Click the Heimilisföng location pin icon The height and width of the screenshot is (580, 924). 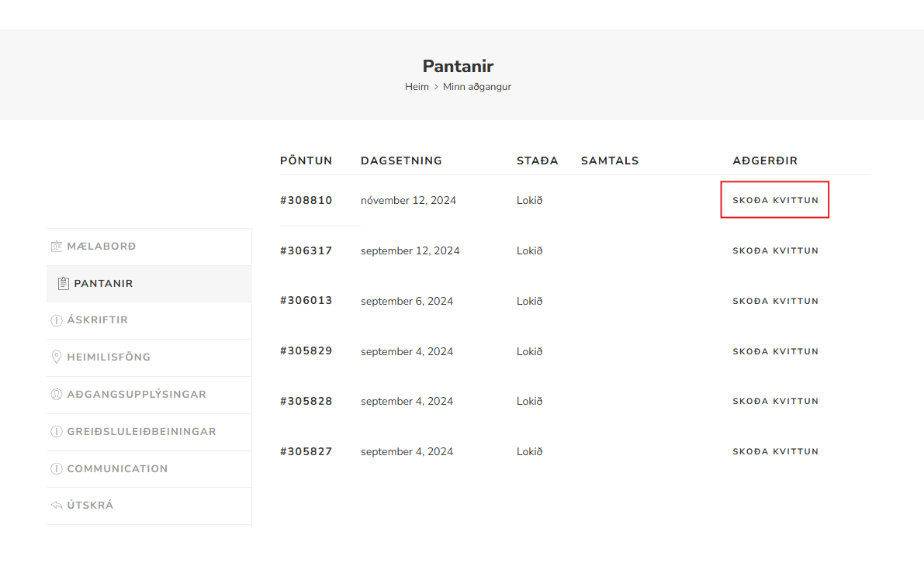click(56, 357)
